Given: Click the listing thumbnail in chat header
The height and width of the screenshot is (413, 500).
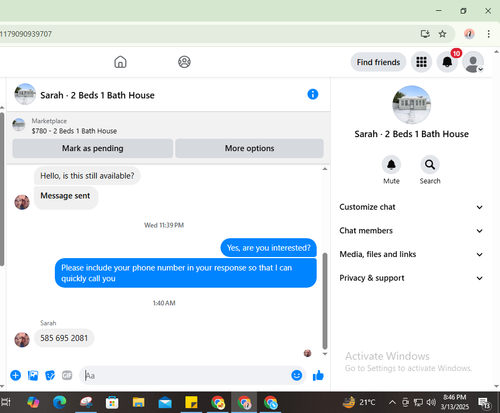Looking at the screenshot, I should coord(25,94).
